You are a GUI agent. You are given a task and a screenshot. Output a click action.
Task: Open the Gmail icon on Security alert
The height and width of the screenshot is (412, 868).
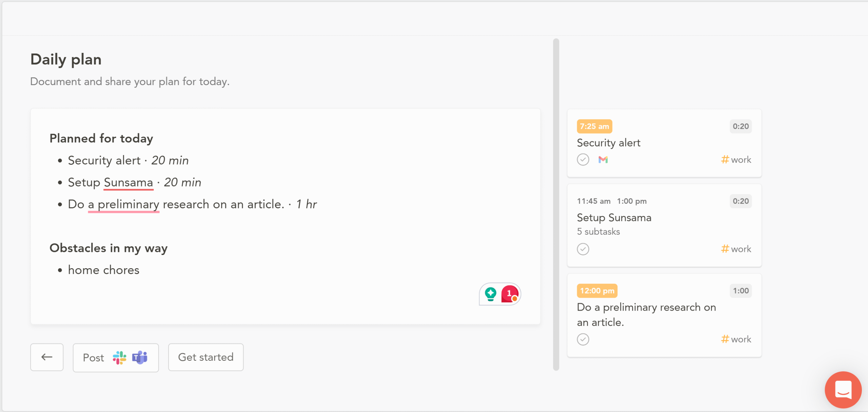click(x=603, y=160)
